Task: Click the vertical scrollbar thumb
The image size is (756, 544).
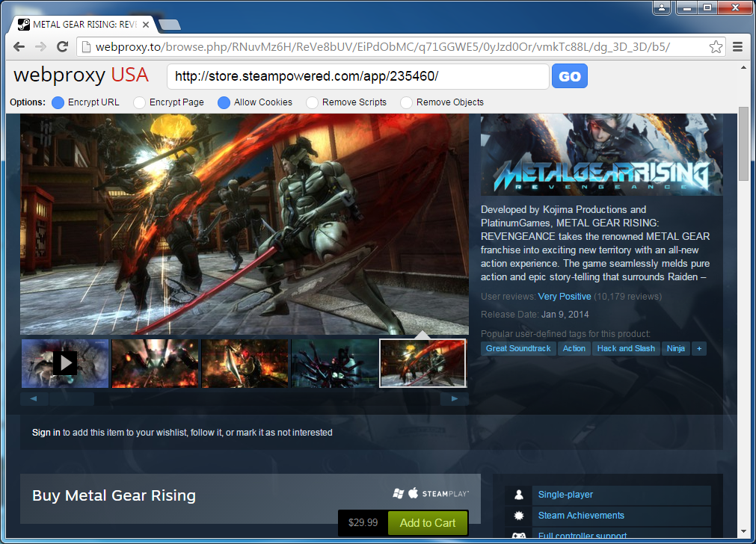Action: coord(743,143)
